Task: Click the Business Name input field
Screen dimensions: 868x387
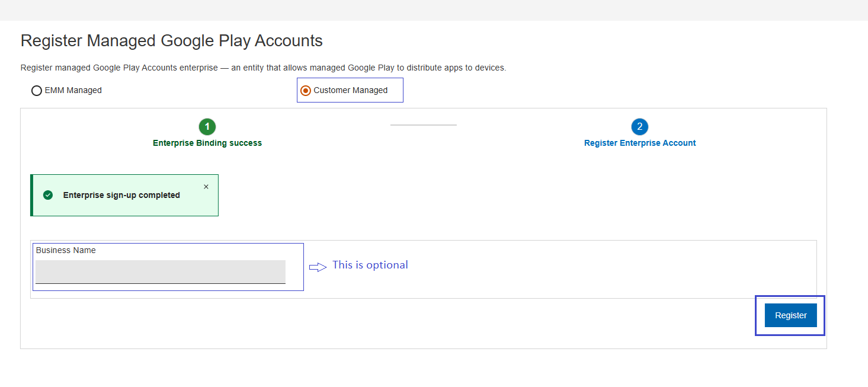Action: coord(160,272)
